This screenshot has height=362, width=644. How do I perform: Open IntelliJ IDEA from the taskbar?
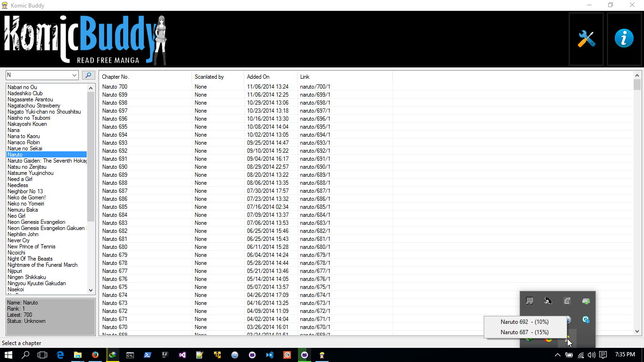[165, 355]
